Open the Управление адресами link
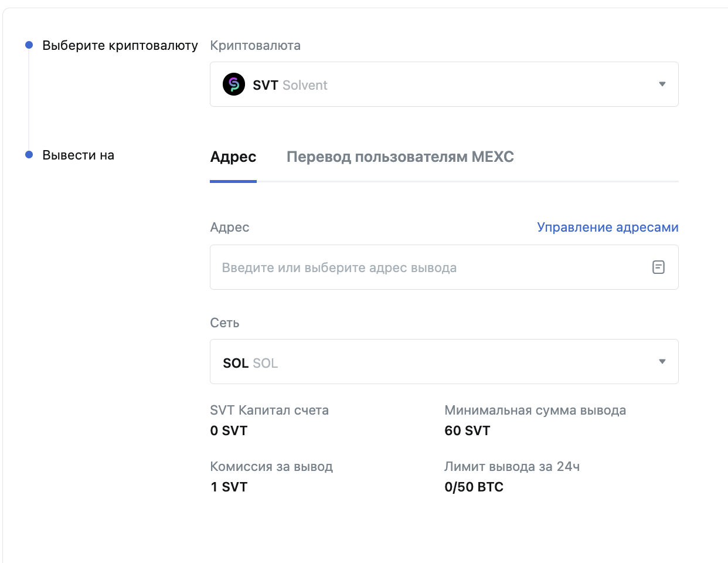The image size is (728, 563). 607,228
